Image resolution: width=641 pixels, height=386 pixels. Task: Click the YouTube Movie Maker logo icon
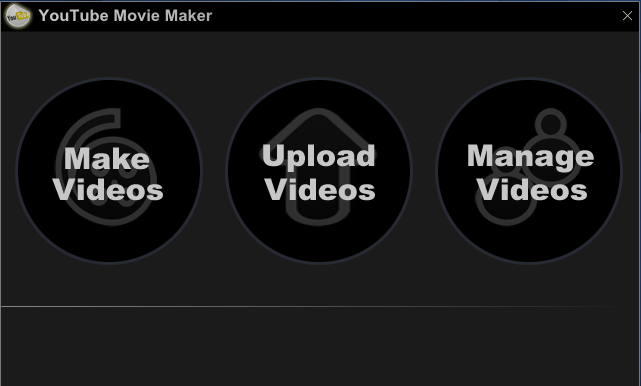point(18,16)
